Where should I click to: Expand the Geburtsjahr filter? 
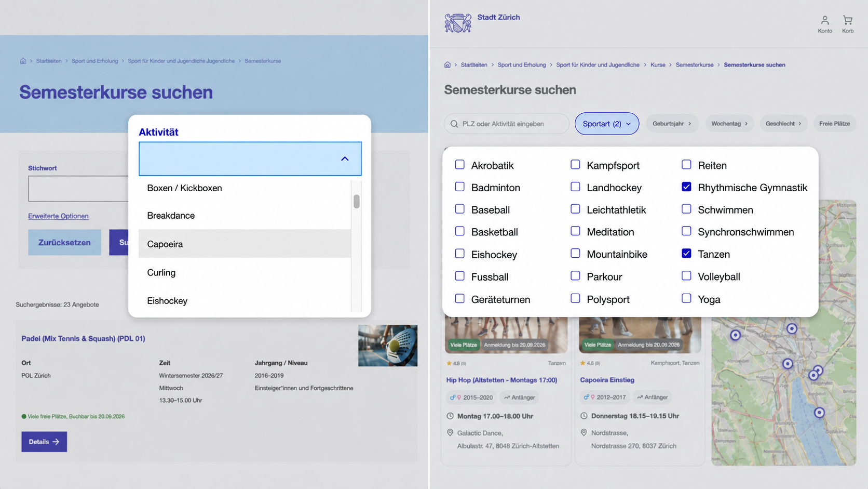click(672, 124)
